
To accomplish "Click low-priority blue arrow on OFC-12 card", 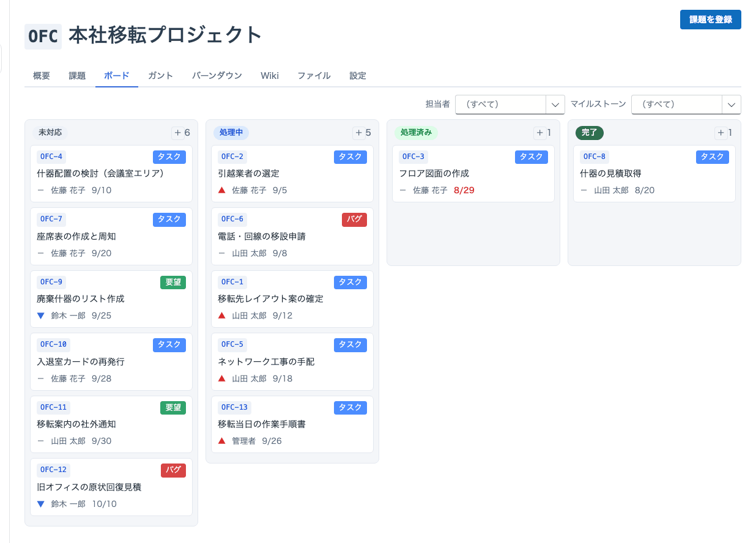I will tap(41, 504).
